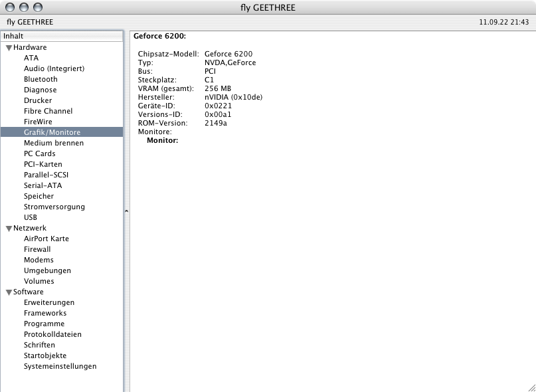Viewport: 536px width, 392px height.
Task: Show Erweiterungen under Software
Action: [49, 302]
